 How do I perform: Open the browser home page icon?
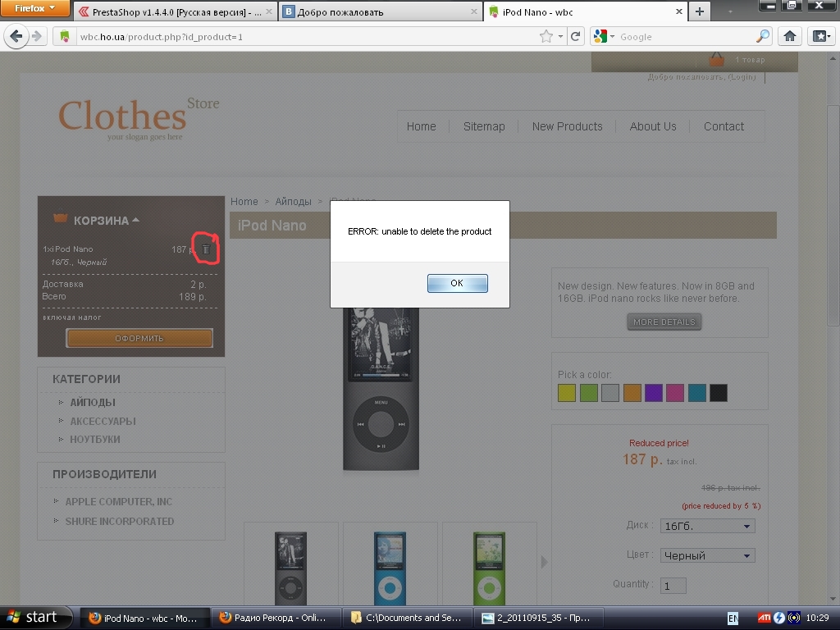point(790,36)
